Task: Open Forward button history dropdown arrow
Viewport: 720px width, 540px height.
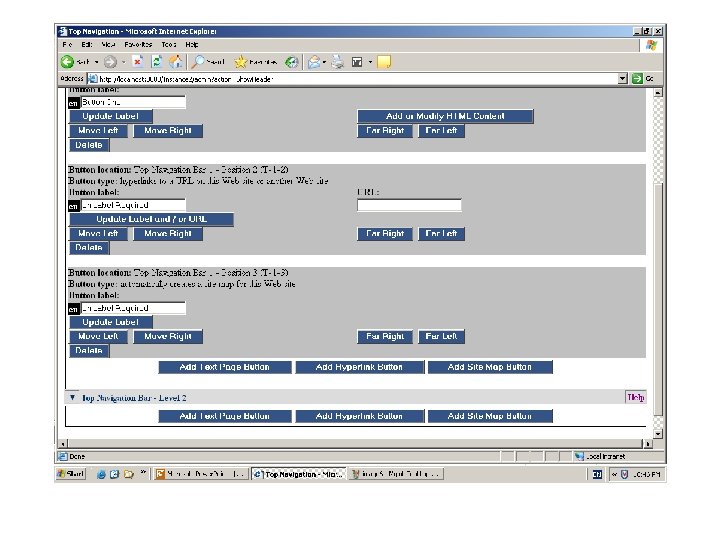Action: point(123,62)
